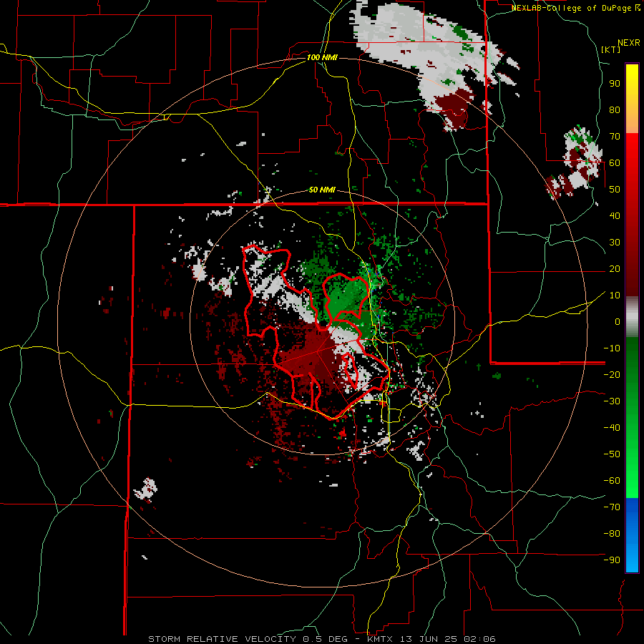Click the "13 JUN 25" date text
The width and height of the screenshot is (644, 644).
point(429,639)
